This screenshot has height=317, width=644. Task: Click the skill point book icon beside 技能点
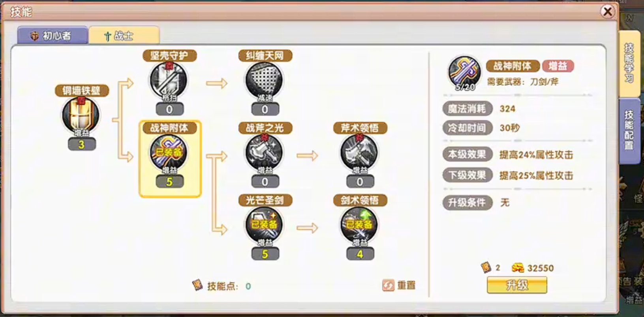(x=197, y=285)
